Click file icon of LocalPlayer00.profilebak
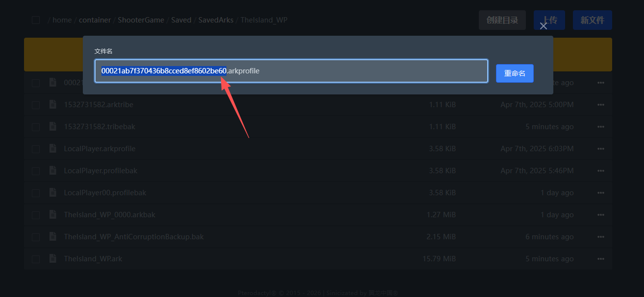644x297 pixels. 53,193
